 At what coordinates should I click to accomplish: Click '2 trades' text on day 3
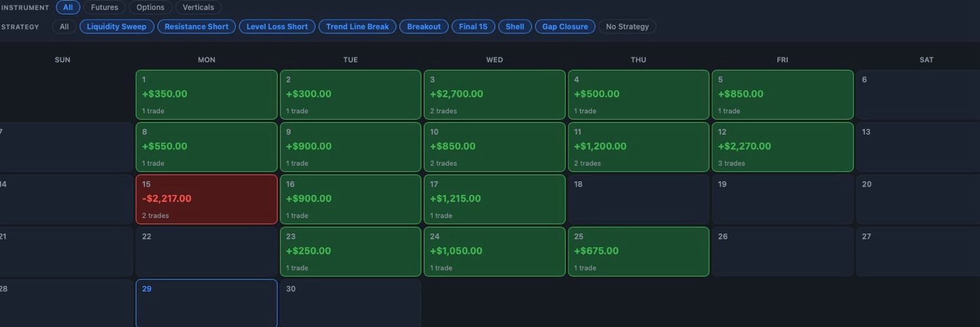pyautogui.click(x=444, y=111)
